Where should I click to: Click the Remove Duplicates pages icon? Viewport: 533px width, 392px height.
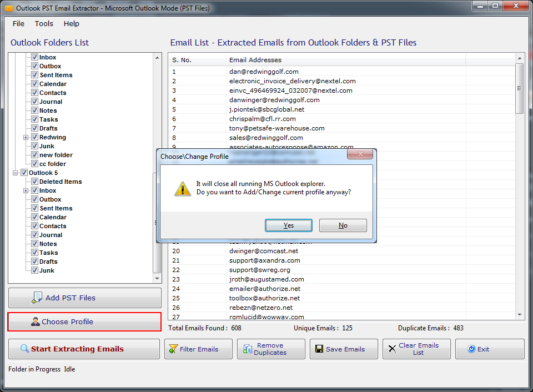[248, 349]
